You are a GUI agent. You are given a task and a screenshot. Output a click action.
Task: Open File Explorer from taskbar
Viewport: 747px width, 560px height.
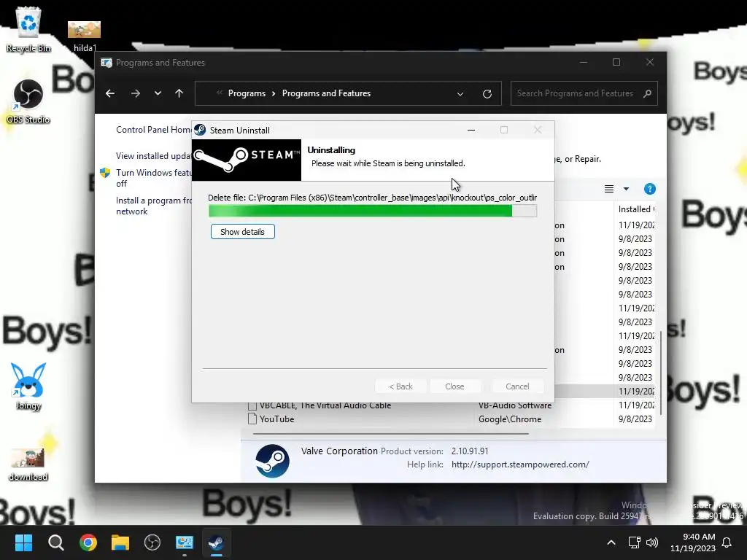(x=120, y=542)
